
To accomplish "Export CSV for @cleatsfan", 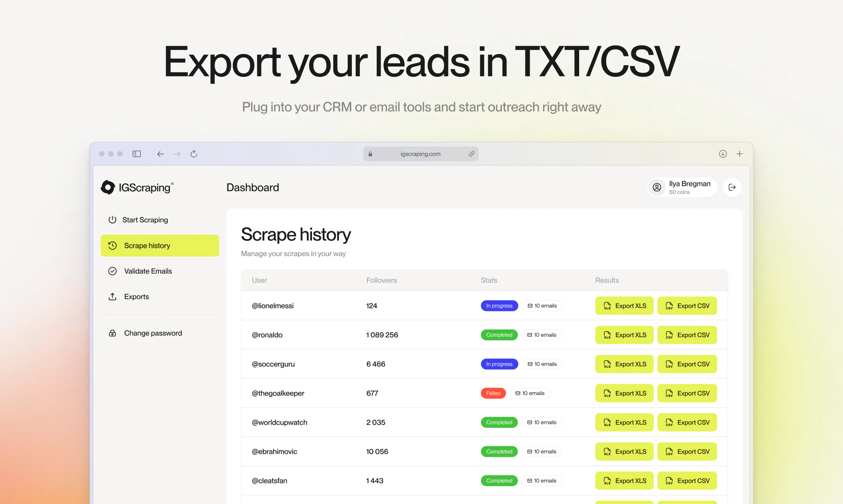I will click(687, 481).
